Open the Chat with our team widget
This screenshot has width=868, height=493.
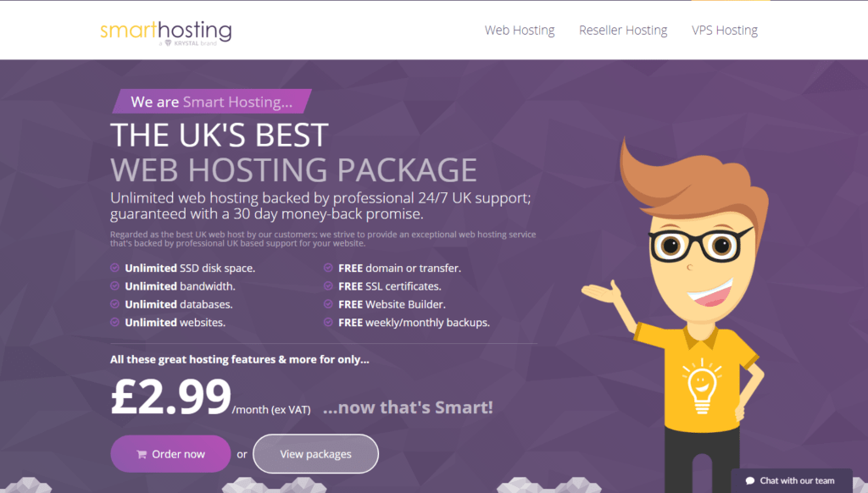(x=792, y=481)
